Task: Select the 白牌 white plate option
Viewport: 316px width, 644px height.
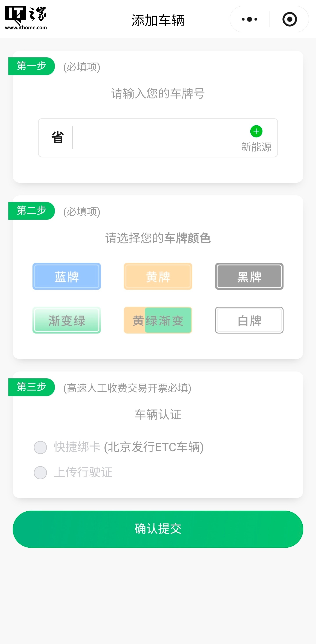Action: (249, 320)
